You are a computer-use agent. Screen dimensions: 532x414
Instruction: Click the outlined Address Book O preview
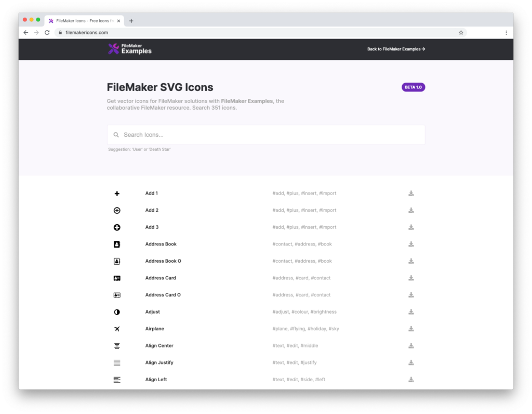pos(117,261)
